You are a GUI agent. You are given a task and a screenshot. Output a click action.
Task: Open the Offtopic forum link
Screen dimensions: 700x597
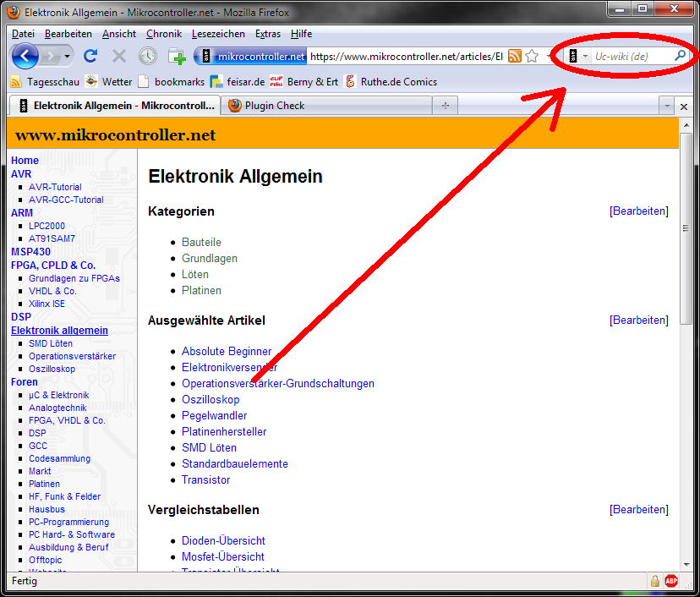45,560
